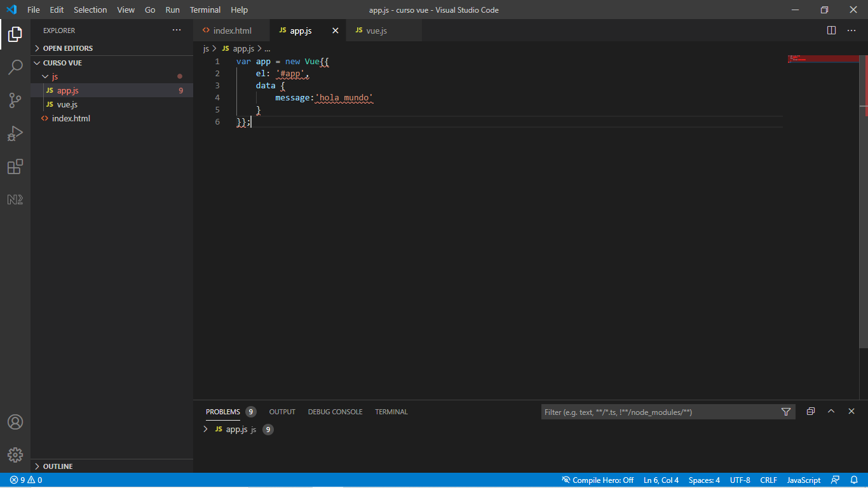Switch to the Terminal panel tab
Screen dimensions: 868x488
(391, 412)
